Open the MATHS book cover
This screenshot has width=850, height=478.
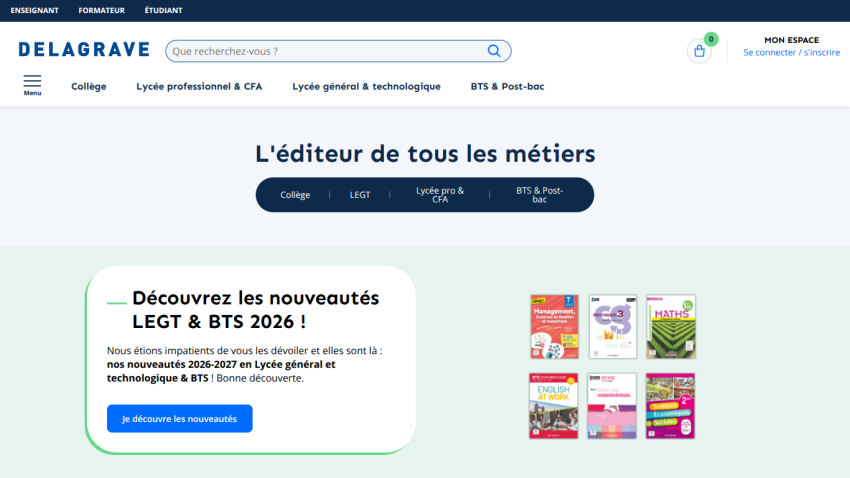point(671,327)
